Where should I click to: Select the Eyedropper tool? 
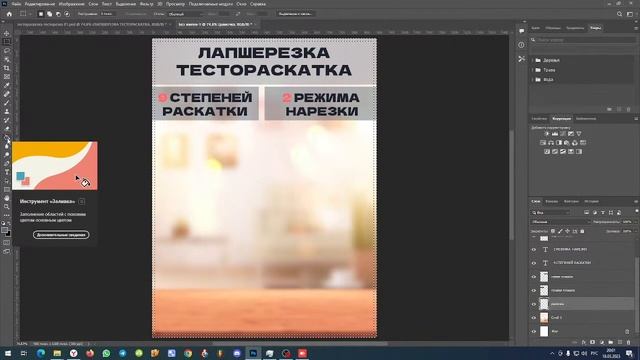(x=7, y=85)
